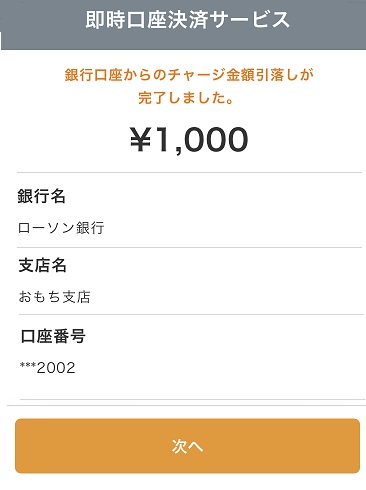Click the 次へ text inside orange button

click(187, 446)
